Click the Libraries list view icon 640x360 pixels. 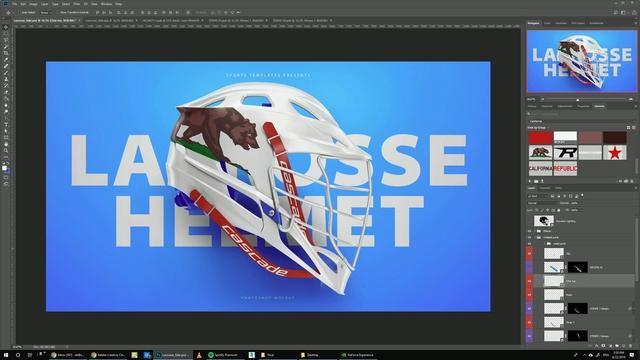point(634,128)
